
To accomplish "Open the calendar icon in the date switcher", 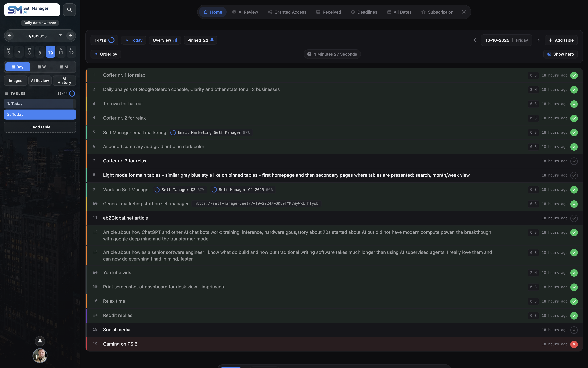I will tap(60, 36).
